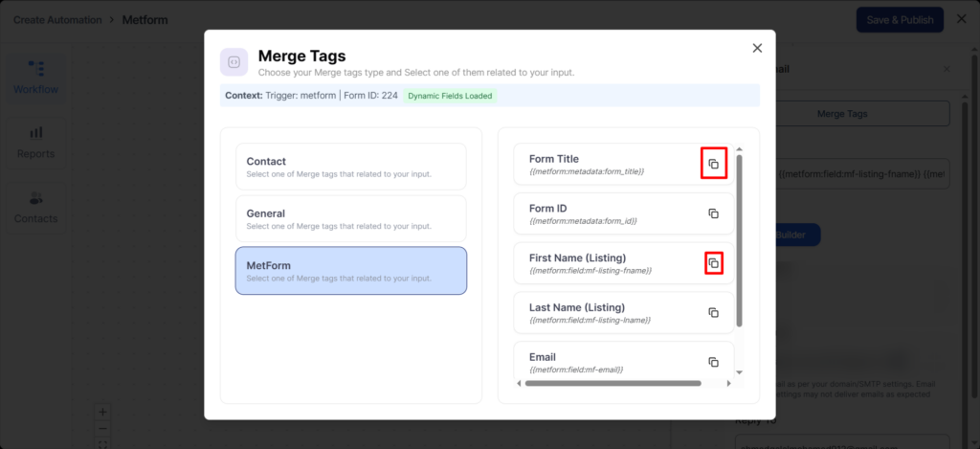
Task: Select the General merge tag type
Action: click(351, 218)
